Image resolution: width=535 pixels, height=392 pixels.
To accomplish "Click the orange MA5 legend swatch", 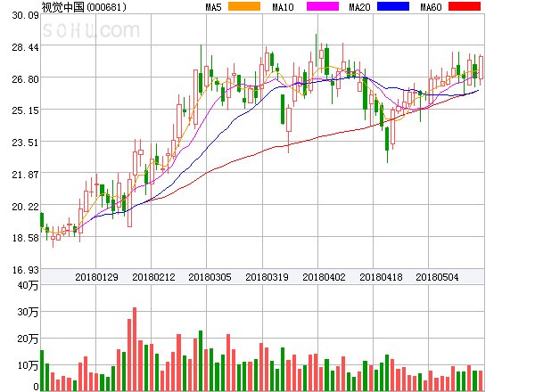I will tap(244, 6).
